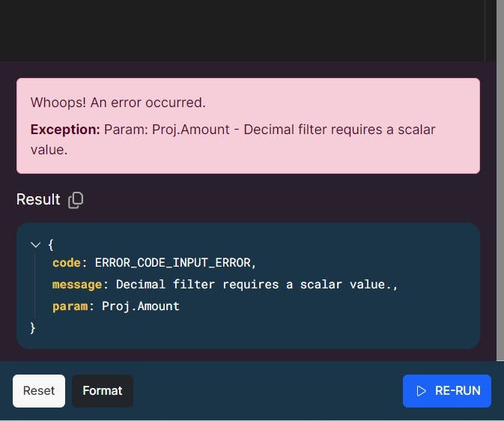Click the vertical divider at top right
The height and width of the screenshot is (421, 504).
(485, 30)
